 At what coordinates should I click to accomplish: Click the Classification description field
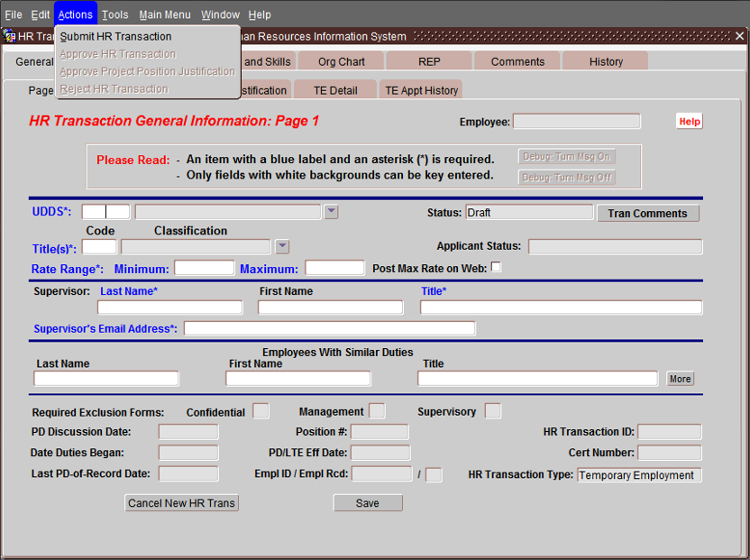(196, 247)
